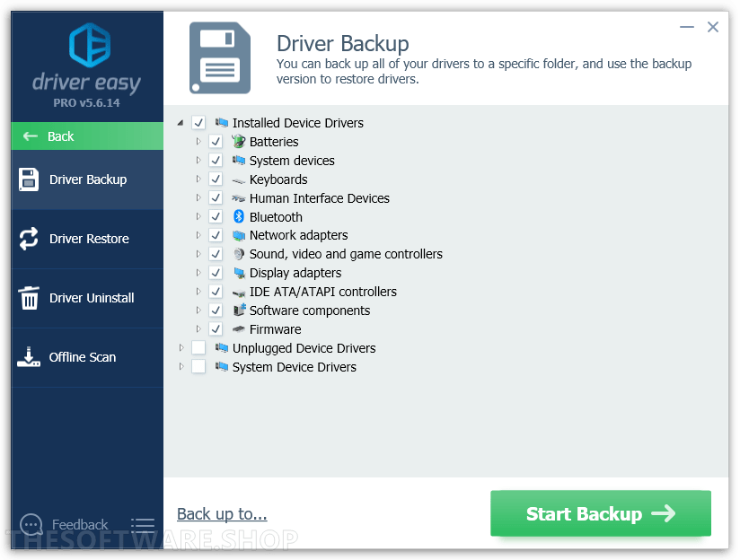The image size is (740, 560).
Task: Click the Sound, video and game controllers icon
Action: (239, 254)
